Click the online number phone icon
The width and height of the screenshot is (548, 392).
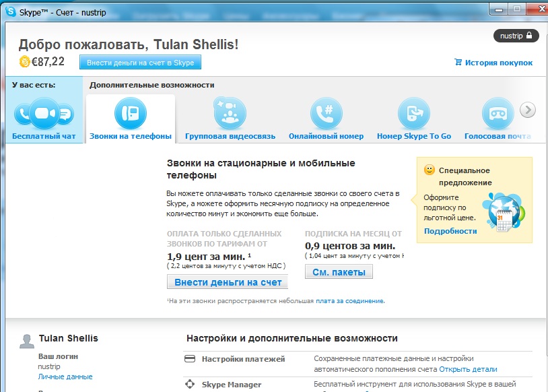click(x=326, y=114)
